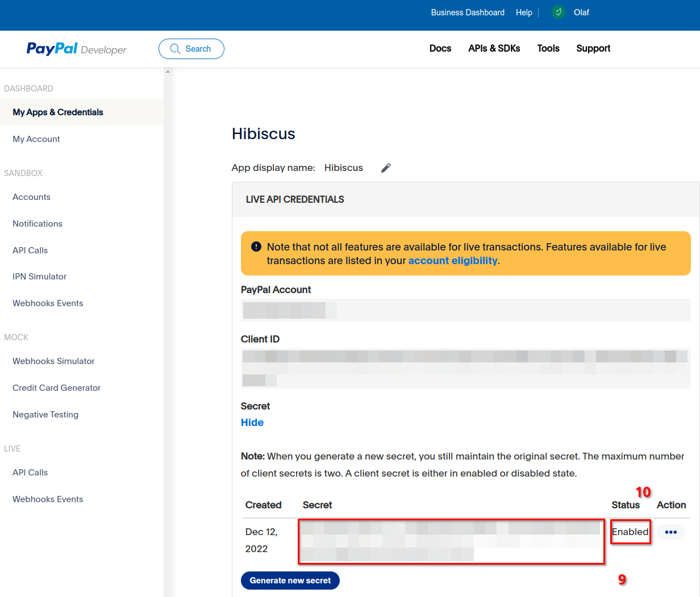Image resolution: width=700 pixels, height=597 pixels.
Task: Open Webhooks Events under the Sandbox section
Action: (48, 303)
